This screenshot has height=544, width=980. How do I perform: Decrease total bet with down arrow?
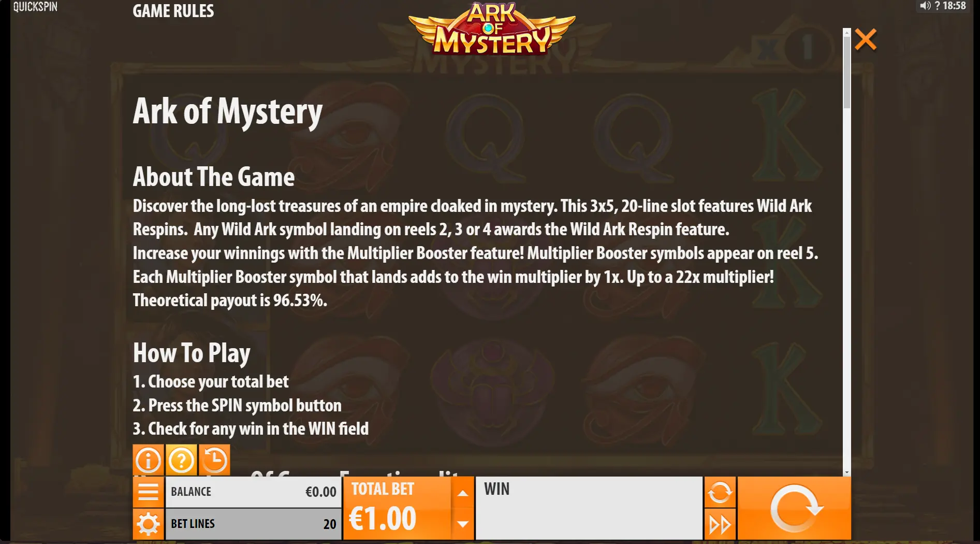tap(463, 524)
